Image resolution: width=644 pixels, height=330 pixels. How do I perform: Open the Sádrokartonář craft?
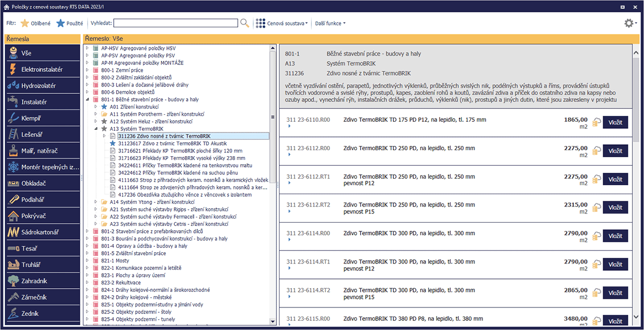pos(43,232)
